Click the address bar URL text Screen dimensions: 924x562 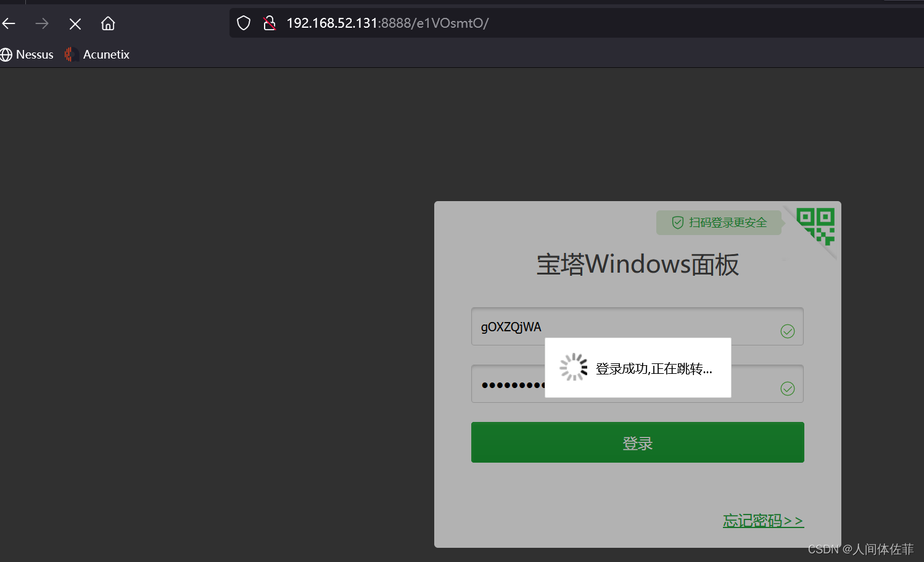(x=387, y=23)
